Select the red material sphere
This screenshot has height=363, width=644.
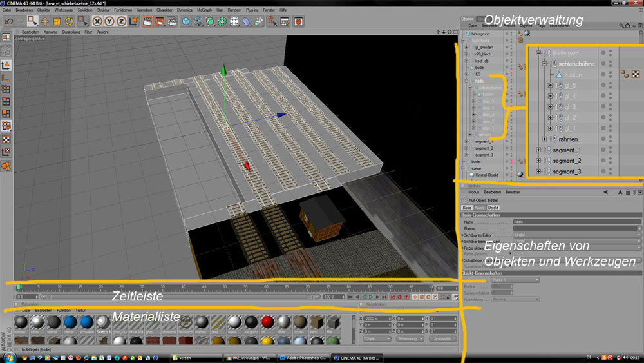(x=267, y=322)
